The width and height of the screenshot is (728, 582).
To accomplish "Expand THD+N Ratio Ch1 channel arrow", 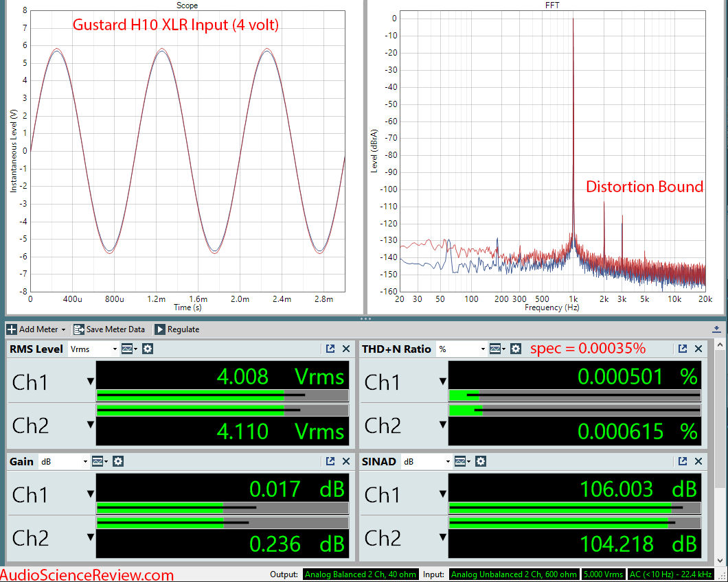I will [x=443, y=382].
